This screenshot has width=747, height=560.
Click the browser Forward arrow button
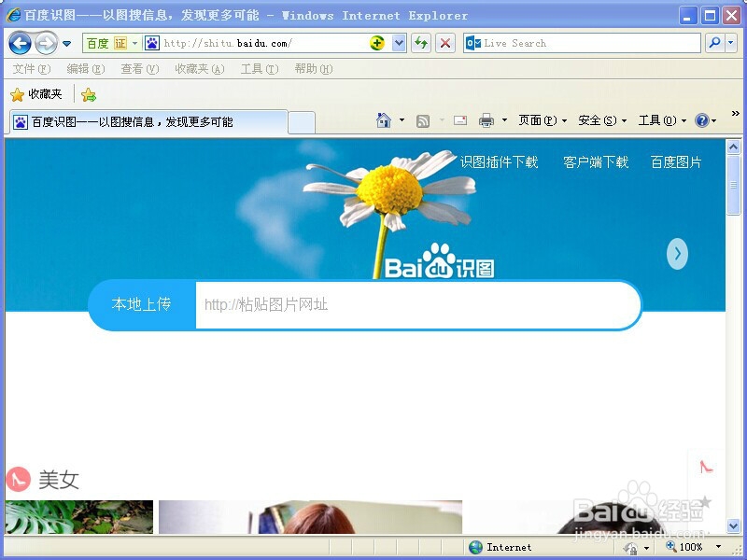(x=46, y=44)
